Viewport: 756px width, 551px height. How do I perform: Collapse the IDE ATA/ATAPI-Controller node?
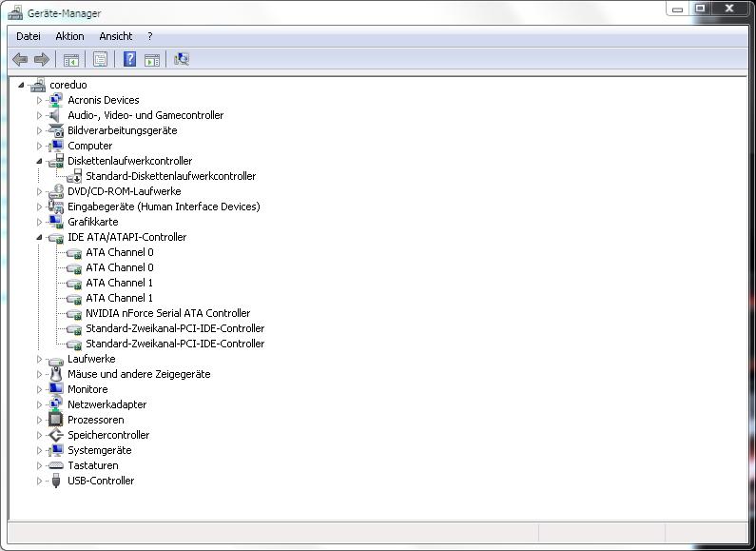(39, 237)
